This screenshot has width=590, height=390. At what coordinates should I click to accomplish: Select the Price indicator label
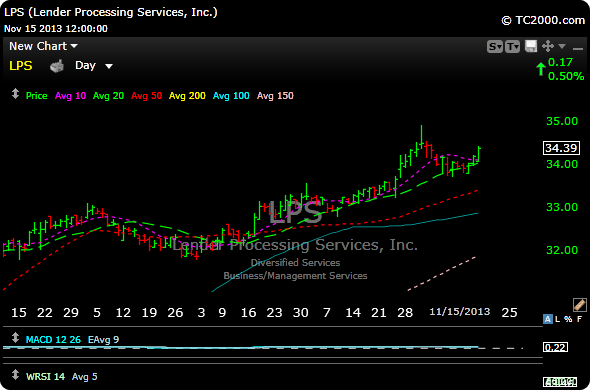point(36,96)
